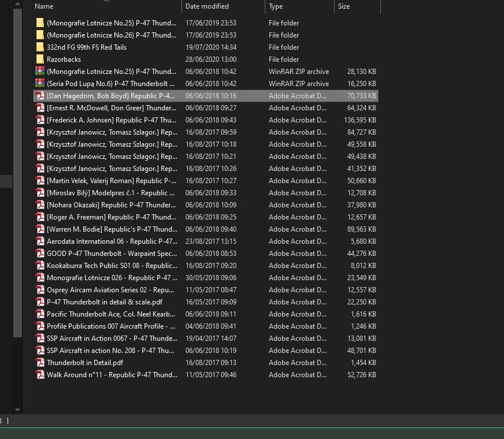
Task: Select Kookaburra Tech Public S01 08 file name
Action: pyautogui.click(x=112, y=266)
